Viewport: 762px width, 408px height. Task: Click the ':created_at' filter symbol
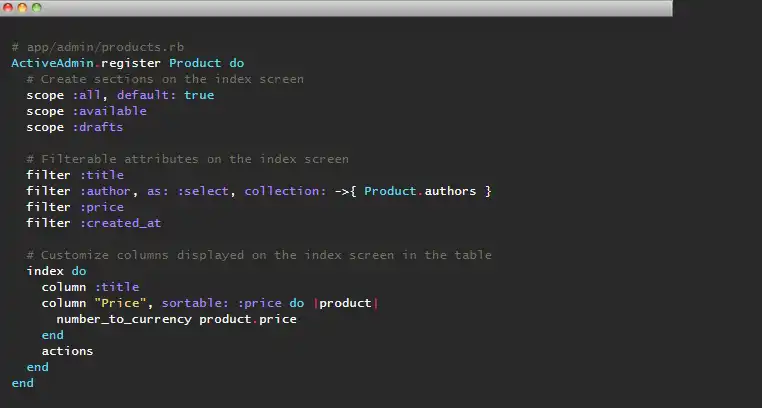pos(121,223)
